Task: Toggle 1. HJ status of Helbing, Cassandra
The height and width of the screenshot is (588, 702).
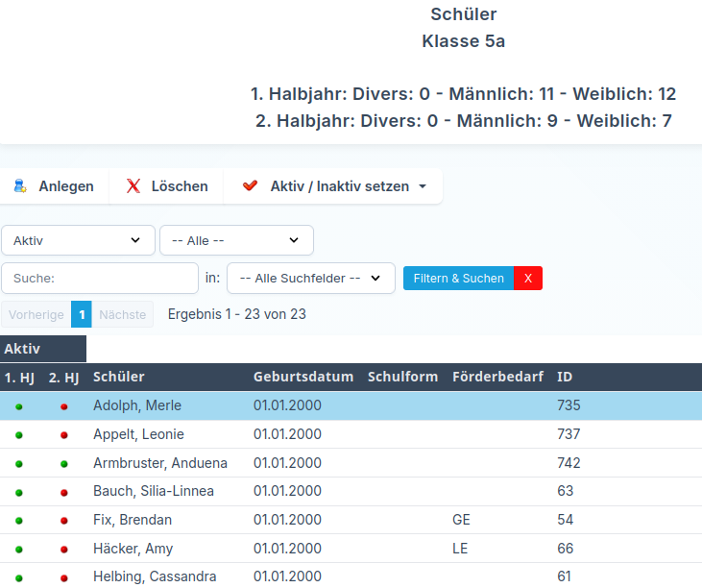Action: click(x=19, y=577)
